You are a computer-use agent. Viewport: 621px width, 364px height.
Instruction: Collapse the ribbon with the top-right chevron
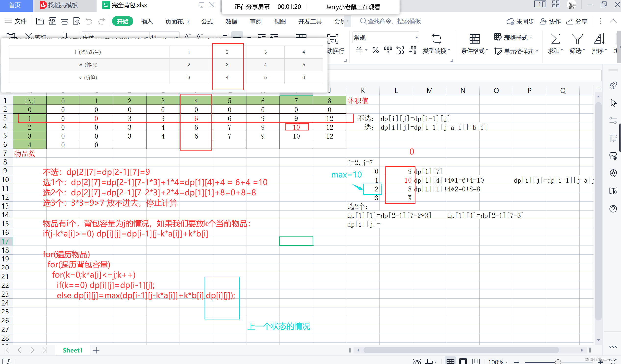613,21
